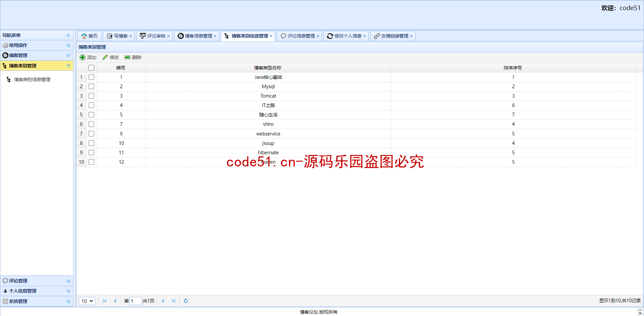This screenshot has width=644, height=316.
Task: Expand the 常用操作 accordion panel
Action: click(x=68, y=45)
